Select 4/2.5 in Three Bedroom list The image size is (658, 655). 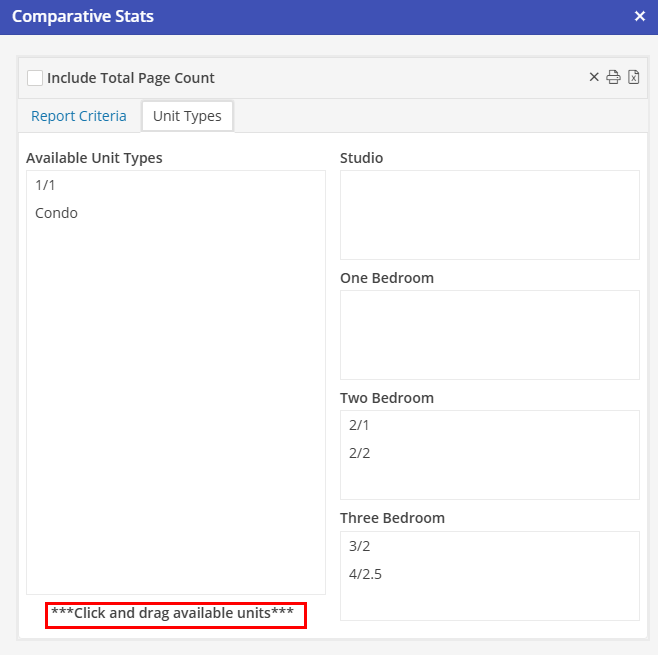pos(365,574)
